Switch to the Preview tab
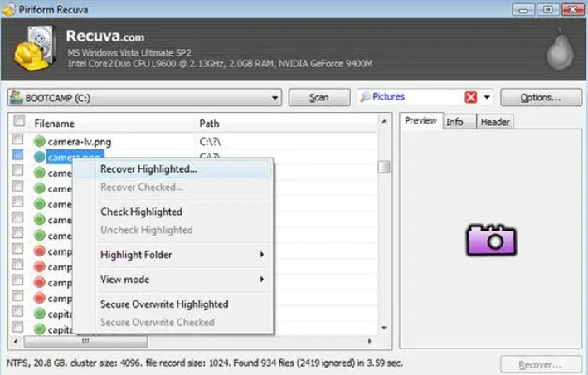This screenshot has height=375, width=588. click(x=420, y=121)
